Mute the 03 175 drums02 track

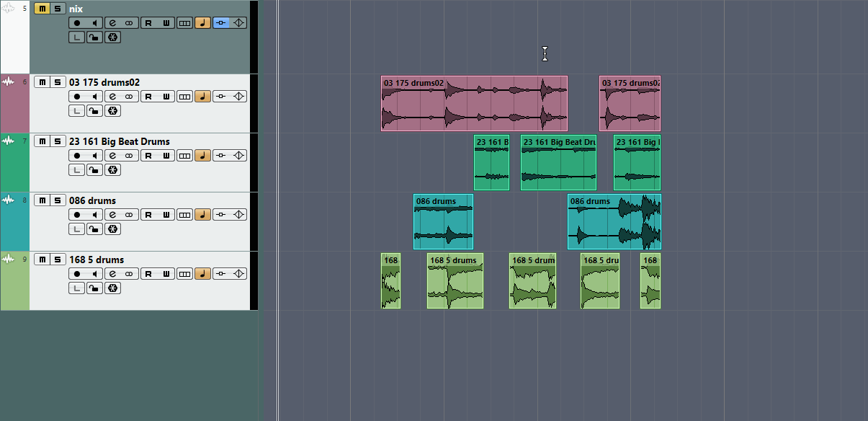[42, 82]
